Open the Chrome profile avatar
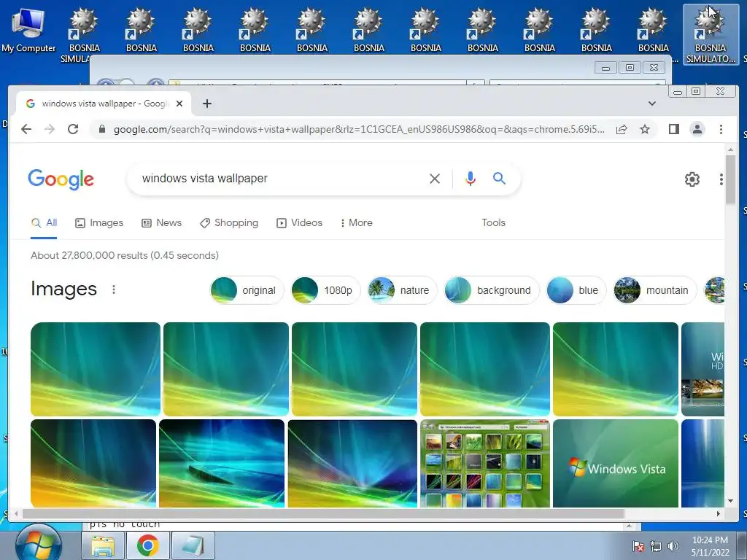 697,129
